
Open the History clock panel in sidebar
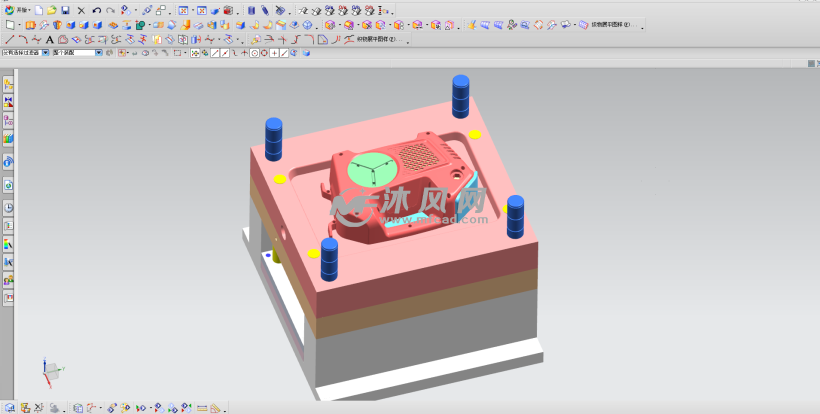pos(9,207)
